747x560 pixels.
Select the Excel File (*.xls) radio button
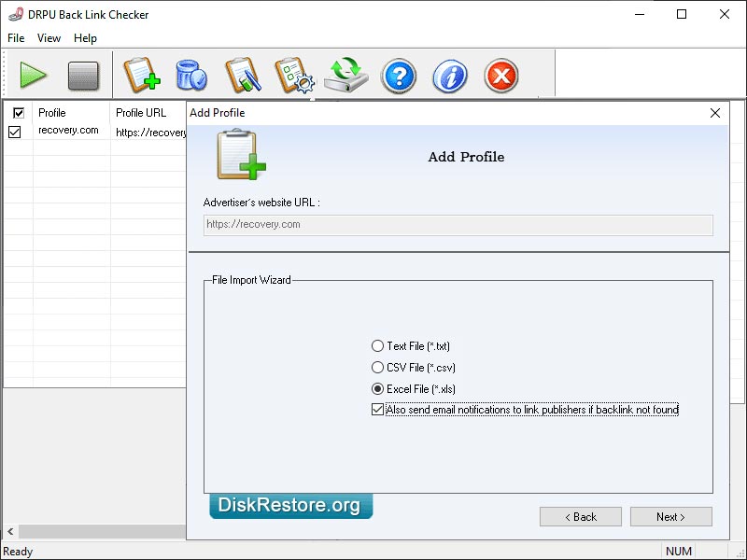378,389
